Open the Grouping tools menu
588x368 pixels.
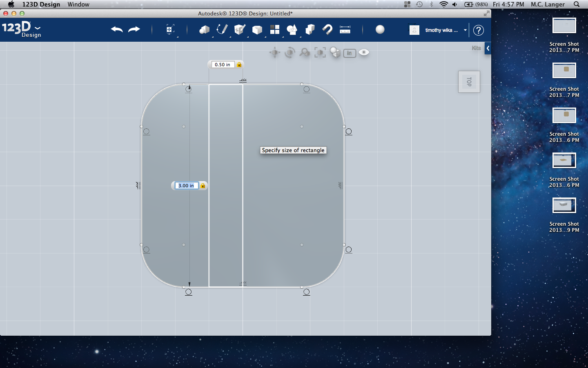(x=292, y=29)
